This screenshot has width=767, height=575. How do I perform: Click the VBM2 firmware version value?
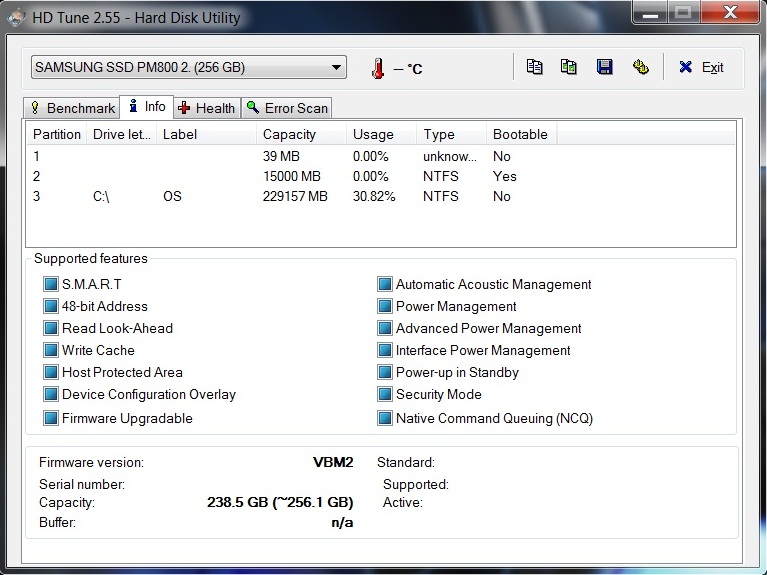pyautogui.click(x=333, y=462)
